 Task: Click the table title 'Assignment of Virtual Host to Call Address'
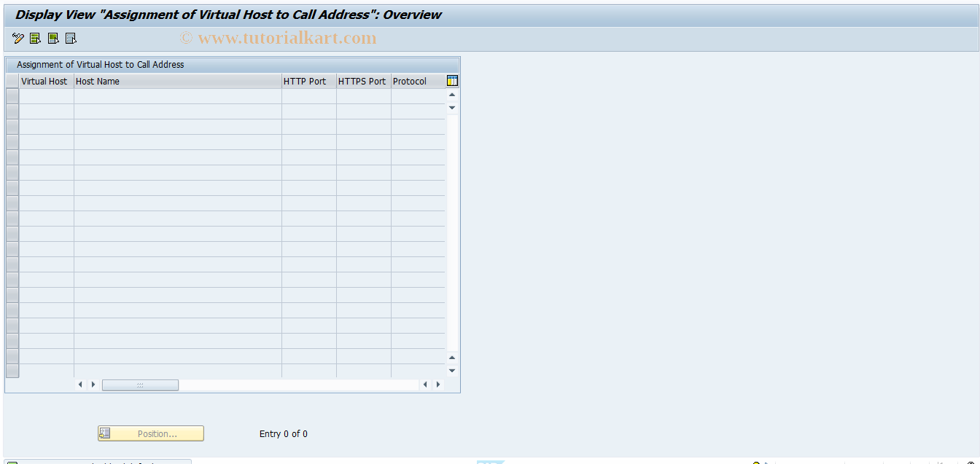tap(101, 65)
